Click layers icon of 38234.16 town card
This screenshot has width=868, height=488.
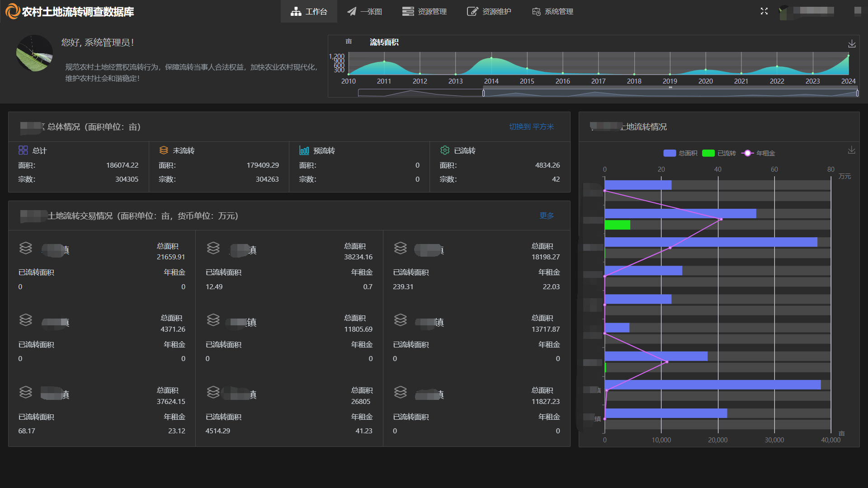(213, 248)
